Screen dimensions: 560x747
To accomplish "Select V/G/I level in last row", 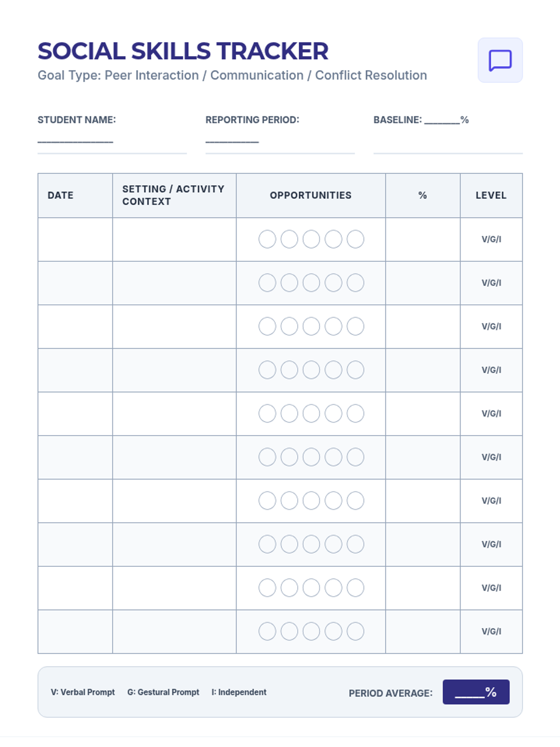I will (x=491, y=631).
